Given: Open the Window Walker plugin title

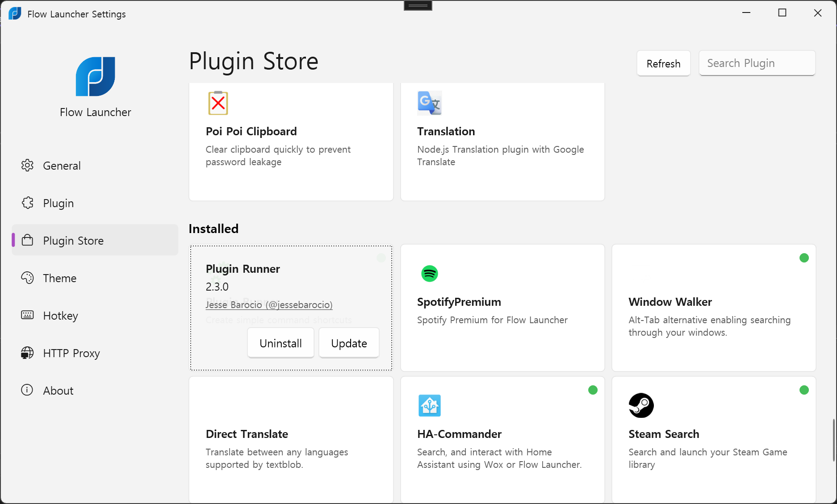Looking at the screenshot, I should tap(670, 302).
